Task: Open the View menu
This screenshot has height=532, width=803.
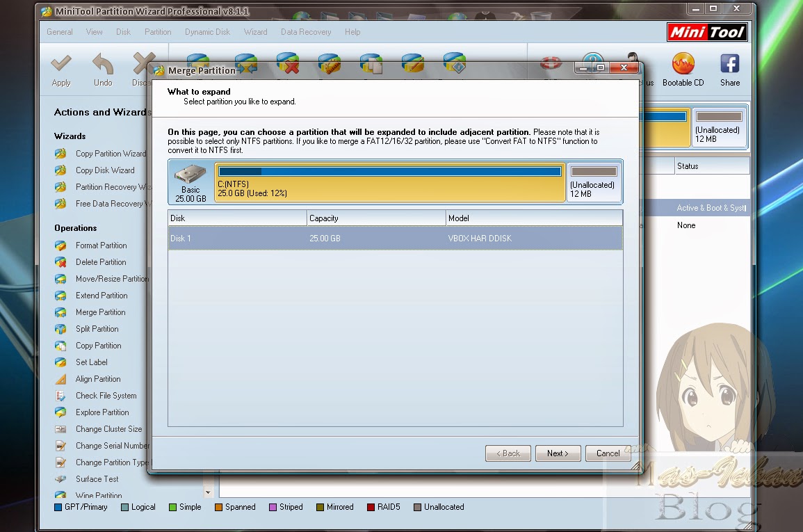Action: click(95, 32)
